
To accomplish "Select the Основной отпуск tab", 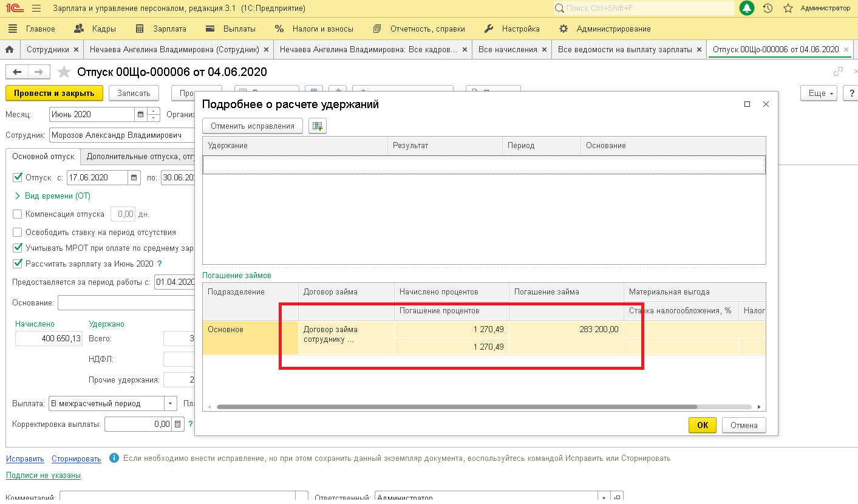I will [x=43, y=157].
